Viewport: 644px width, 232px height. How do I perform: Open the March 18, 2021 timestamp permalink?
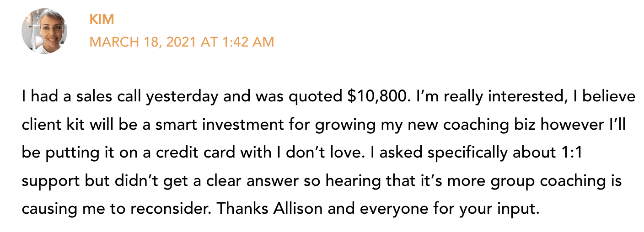(182, 42)
